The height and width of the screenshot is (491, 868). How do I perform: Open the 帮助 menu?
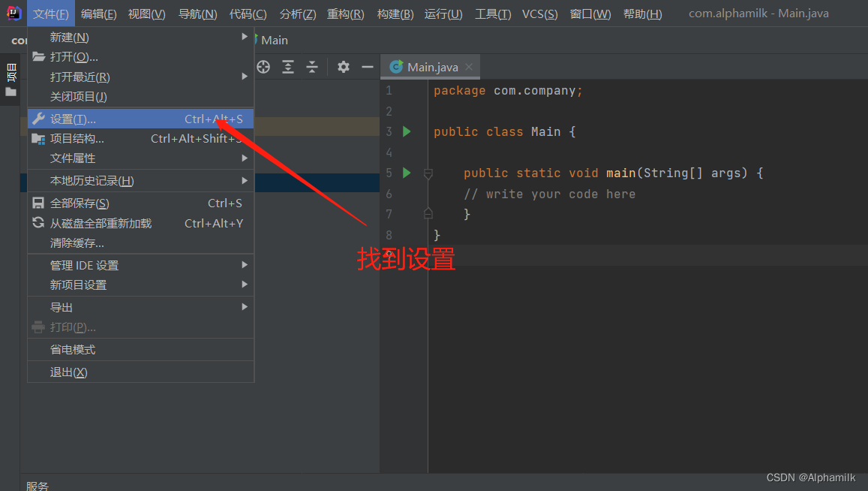point(642,13)
